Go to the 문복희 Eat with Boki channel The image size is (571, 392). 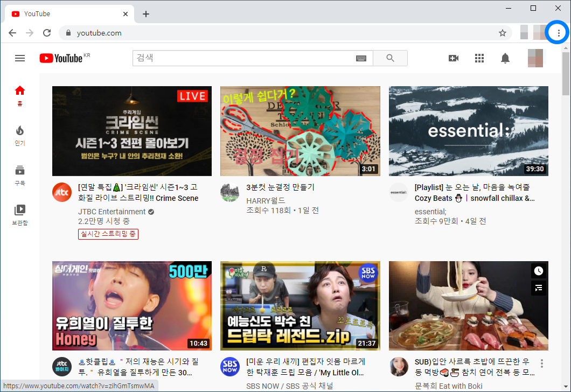448,386
